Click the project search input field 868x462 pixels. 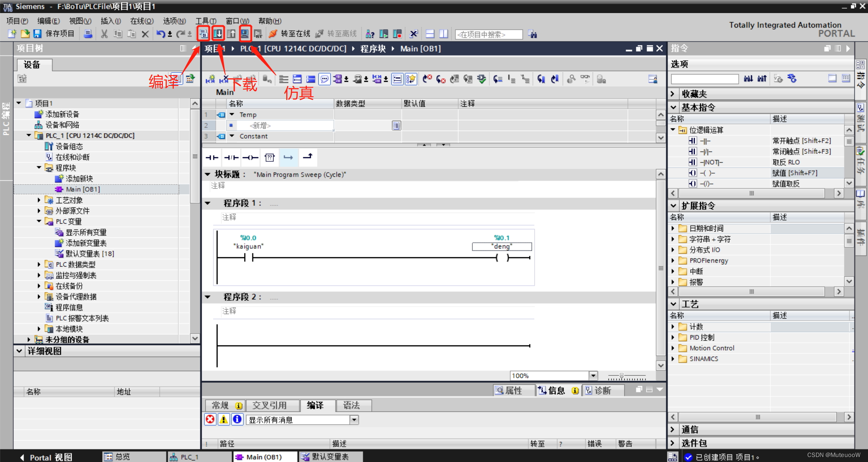(x=489, y=34)
